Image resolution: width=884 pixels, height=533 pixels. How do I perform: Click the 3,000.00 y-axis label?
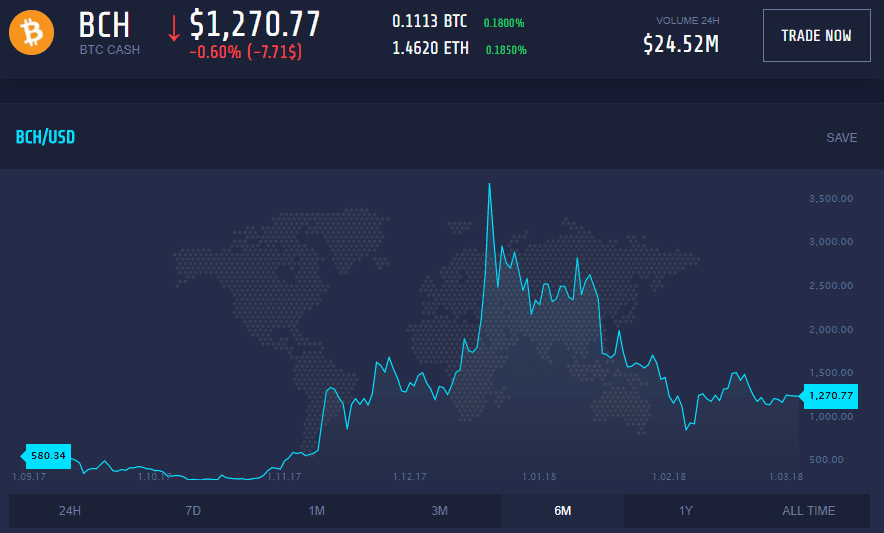831,242
